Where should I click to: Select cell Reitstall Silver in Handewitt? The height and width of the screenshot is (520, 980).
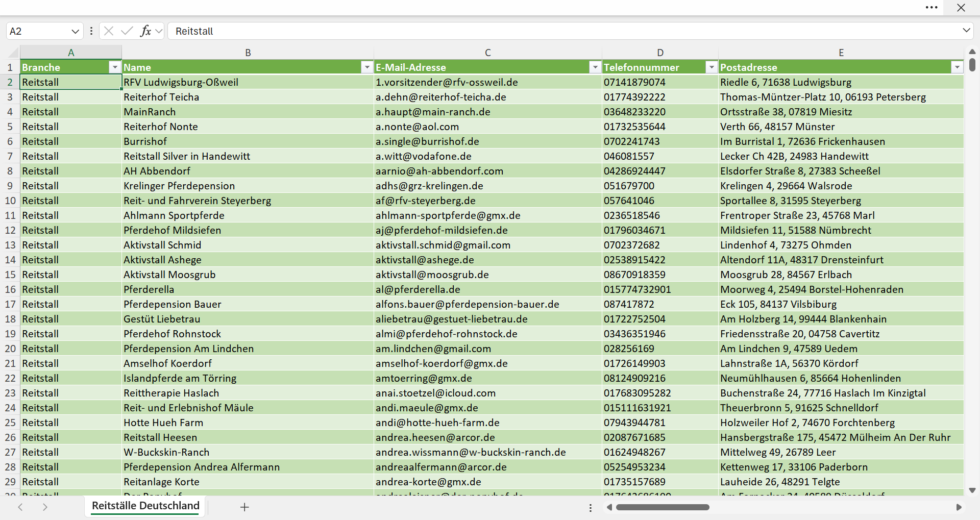(248, 156)
